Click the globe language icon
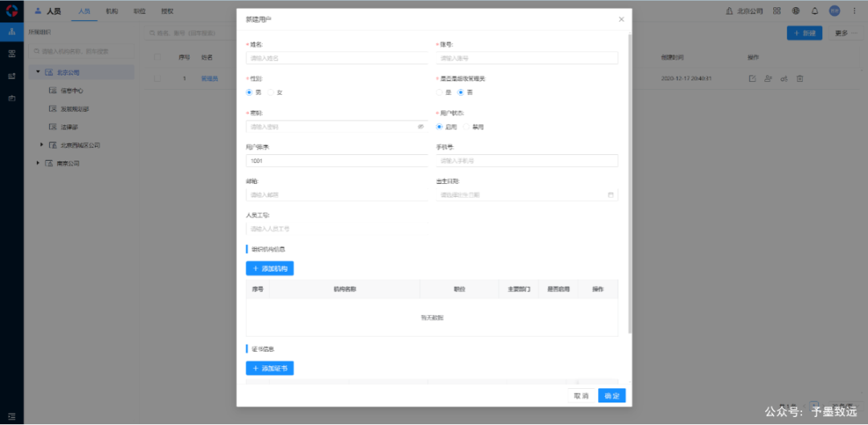The width and height of the screenshot is (868, 425). 796,10
